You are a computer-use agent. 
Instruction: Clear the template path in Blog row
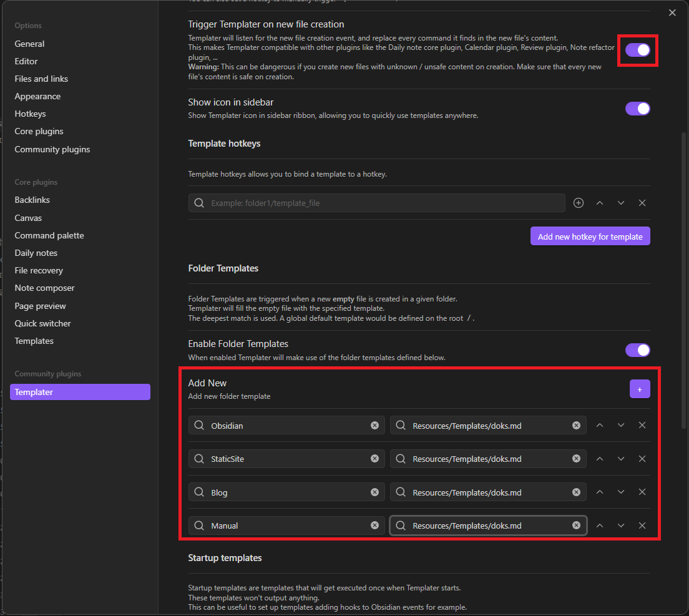[x=577, y=492]
